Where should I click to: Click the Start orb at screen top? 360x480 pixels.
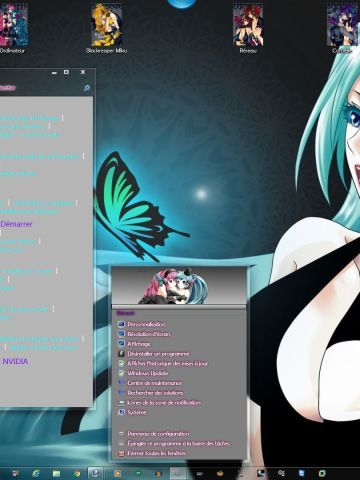point(181,4)
